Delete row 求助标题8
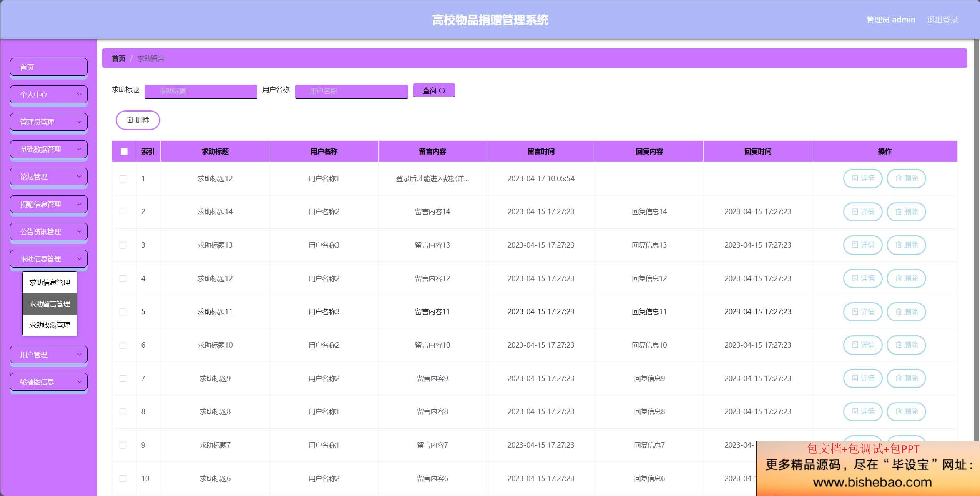980x496 pixels. 906,412
